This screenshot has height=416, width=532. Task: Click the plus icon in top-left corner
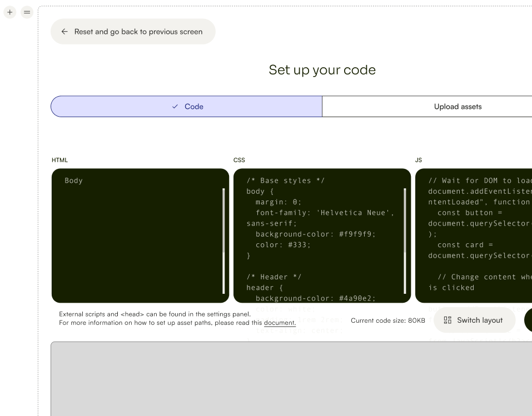coord(9,12)
